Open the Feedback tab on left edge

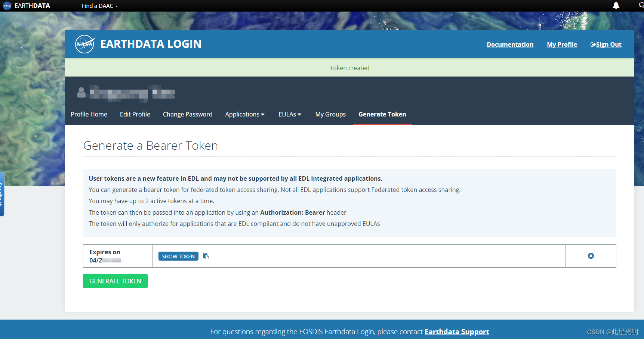point(1,194)
